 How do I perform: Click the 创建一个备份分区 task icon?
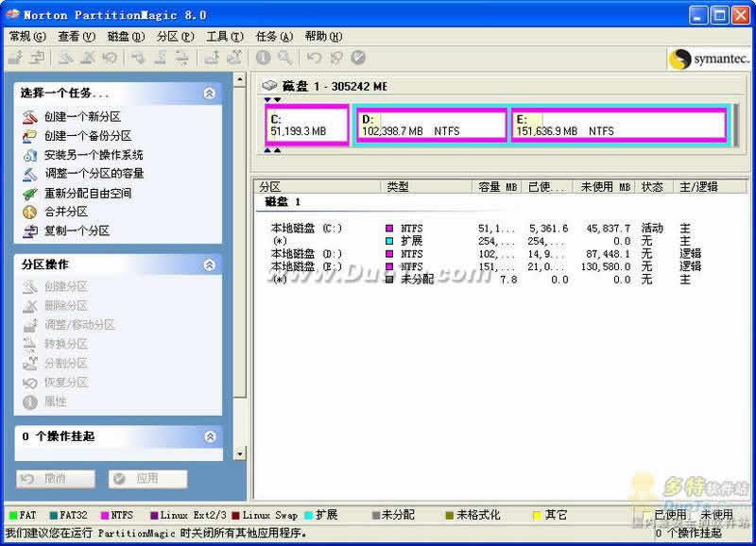click(30, 136)
